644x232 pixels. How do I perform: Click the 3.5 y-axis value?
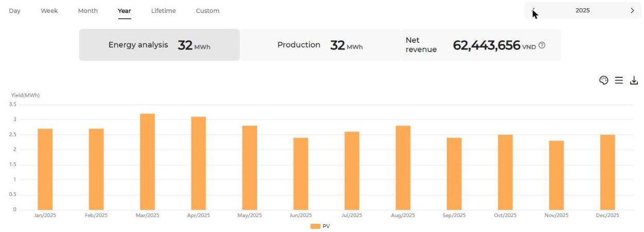tap(13, 105)
